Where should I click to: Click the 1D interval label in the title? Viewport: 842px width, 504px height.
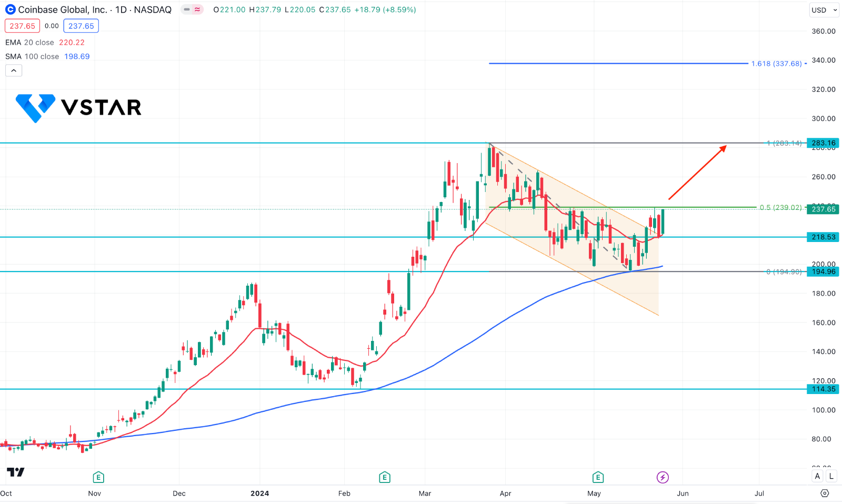point(121,9)
